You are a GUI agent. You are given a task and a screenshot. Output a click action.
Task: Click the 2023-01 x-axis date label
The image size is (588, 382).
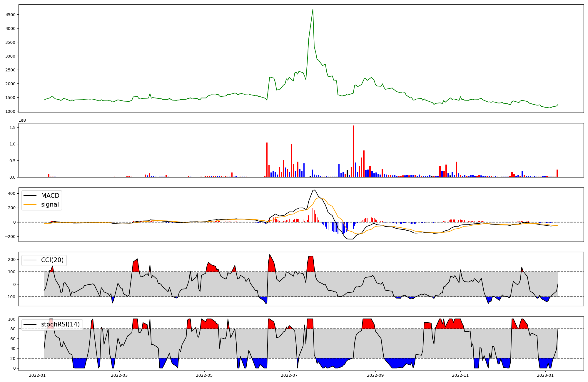click(x=545, y=375)
